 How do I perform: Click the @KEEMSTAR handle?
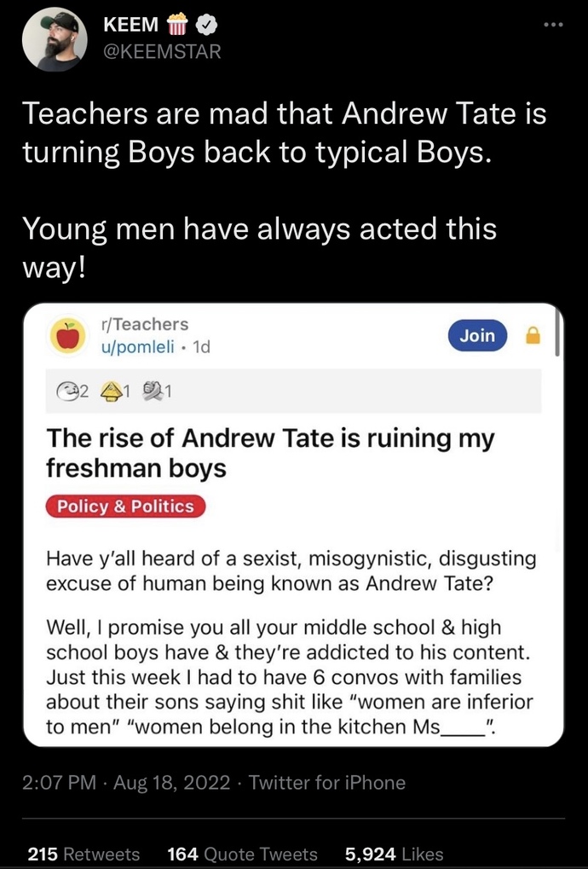(161, 50)
